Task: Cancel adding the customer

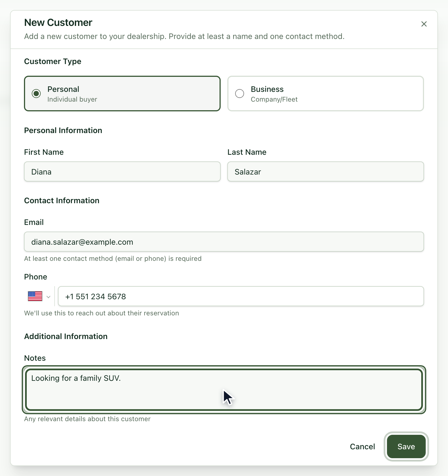Action: click(x=362, y=446)
